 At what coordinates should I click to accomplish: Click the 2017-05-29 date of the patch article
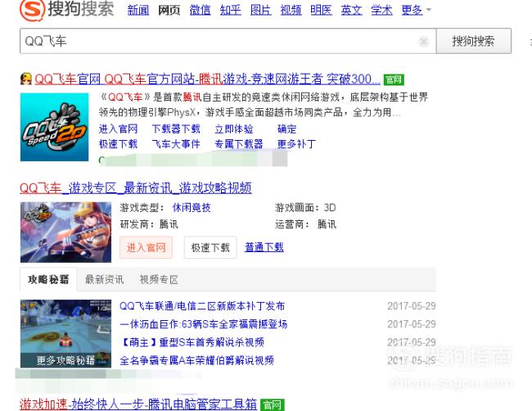coord(411,306)
